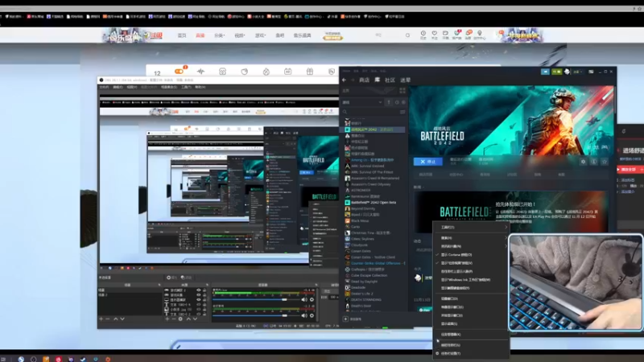Open OBS scene transition dropdown

[x=328, y=291]
